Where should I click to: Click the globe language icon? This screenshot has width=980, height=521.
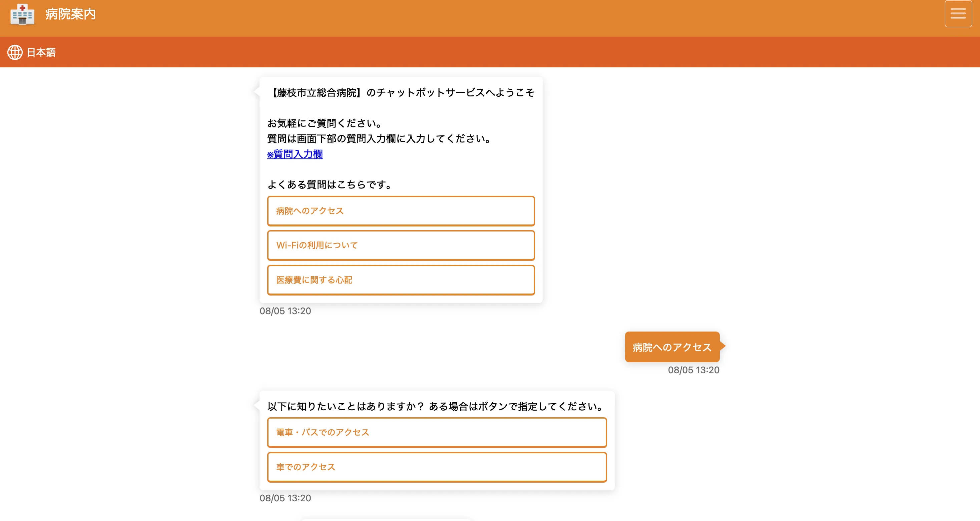15,52
